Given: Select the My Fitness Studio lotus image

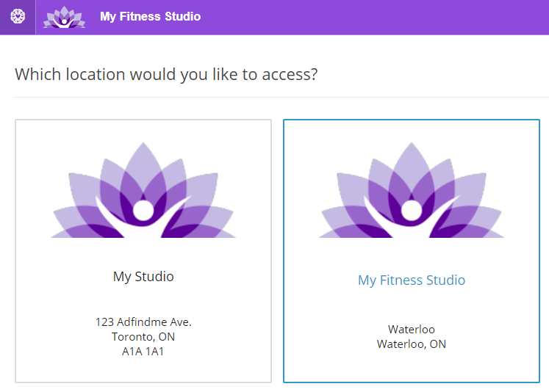Looking at the screenshot, I should [412, 190].
